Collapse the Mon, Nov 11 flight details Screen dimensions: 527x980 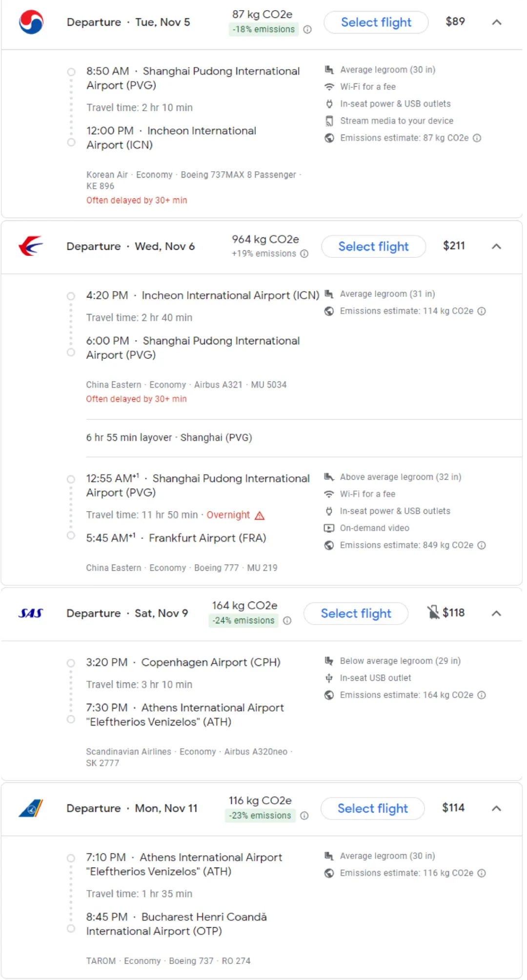point(496,808)
